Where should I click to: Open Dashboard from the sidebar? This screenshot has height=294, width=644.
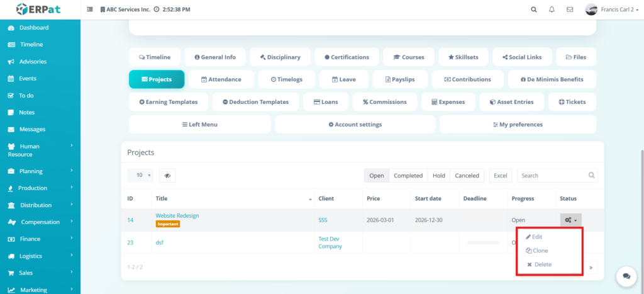(x=33, y=28)
